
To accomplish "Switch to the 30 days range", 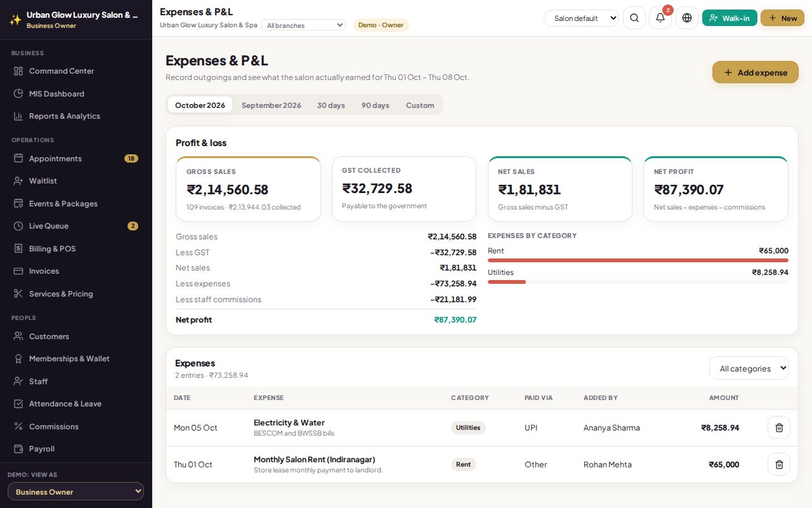I will click(x=331, y=105).
